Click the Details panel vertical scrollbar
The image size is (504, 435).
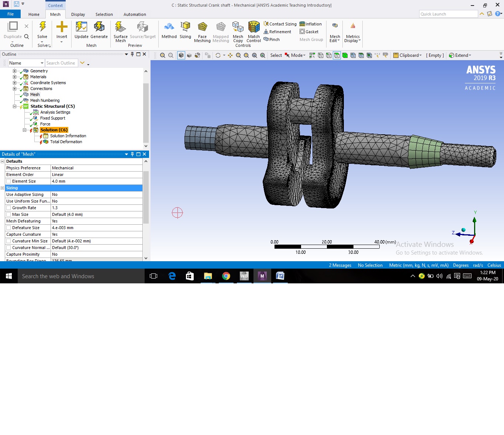tap(146, 197)
